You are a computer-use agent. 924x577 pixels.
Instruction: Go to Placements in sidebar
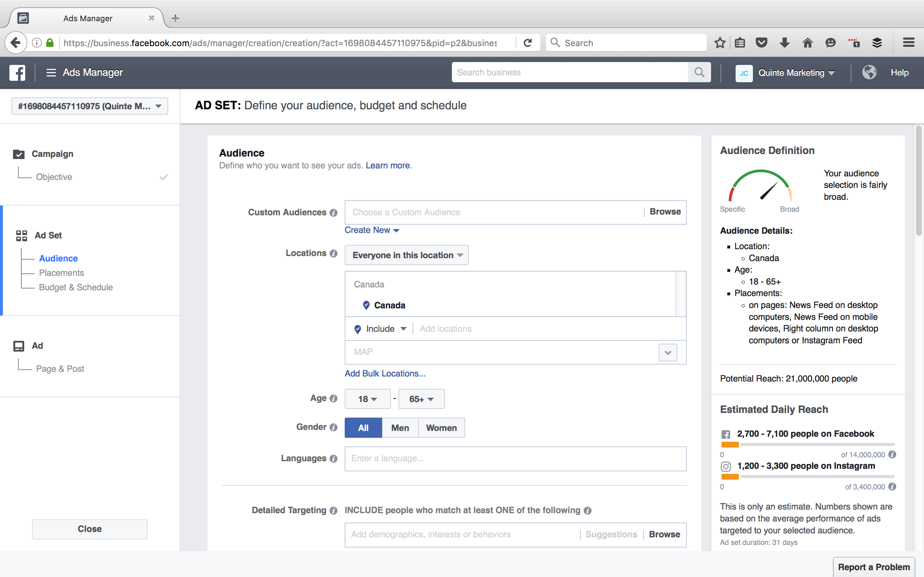(61, 273)
